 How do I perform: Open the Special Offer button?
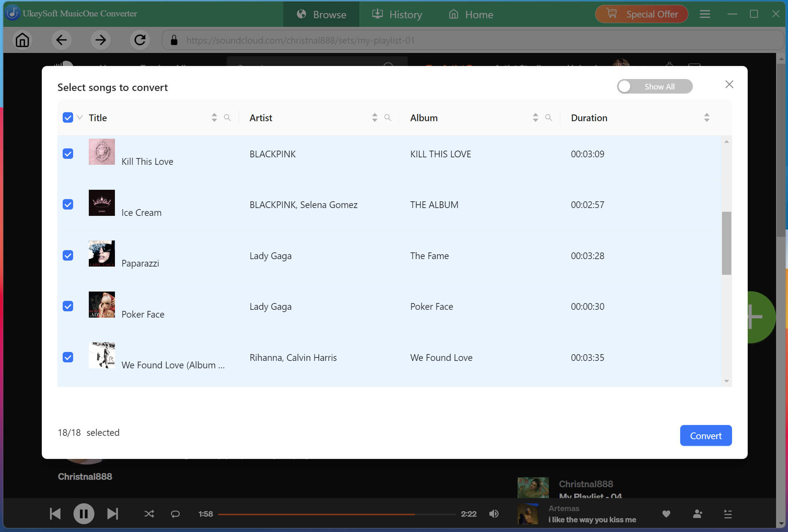(642, 14)
